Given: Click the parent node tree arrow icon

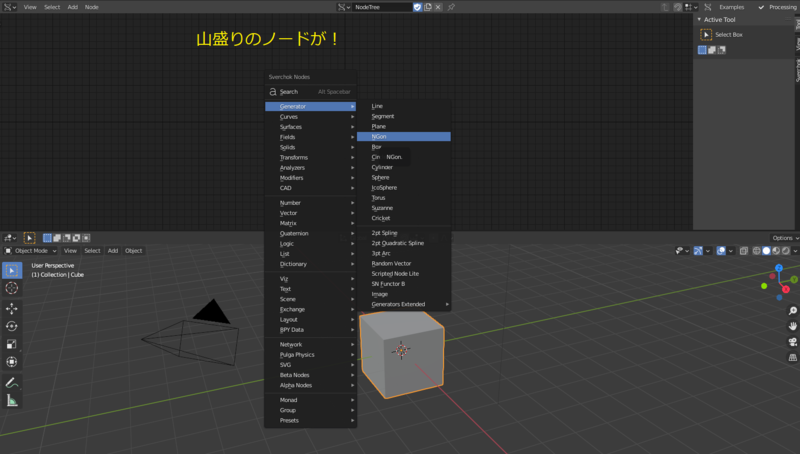Looking at the screenshot, I should [x=665, y=7].
